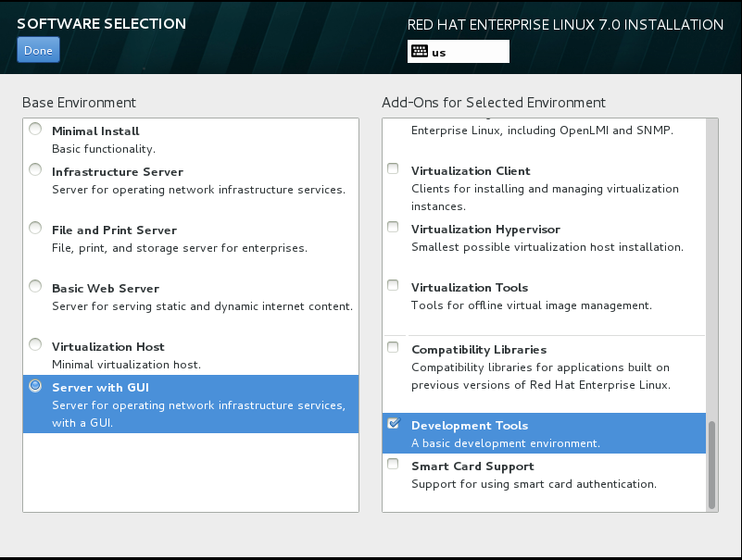The width and height of the screenshot is (742, 560).
Task: Click the 'Development Tools' add-on title
Action: 470,426
